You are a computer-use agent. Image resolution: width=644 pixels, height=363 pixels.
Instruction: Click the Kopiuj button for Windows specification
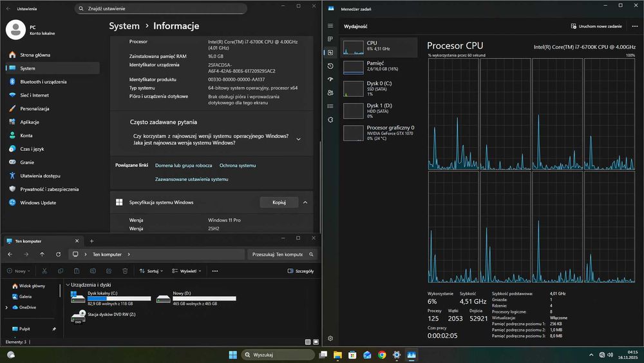pyautogui.click(x=279, y=202)
